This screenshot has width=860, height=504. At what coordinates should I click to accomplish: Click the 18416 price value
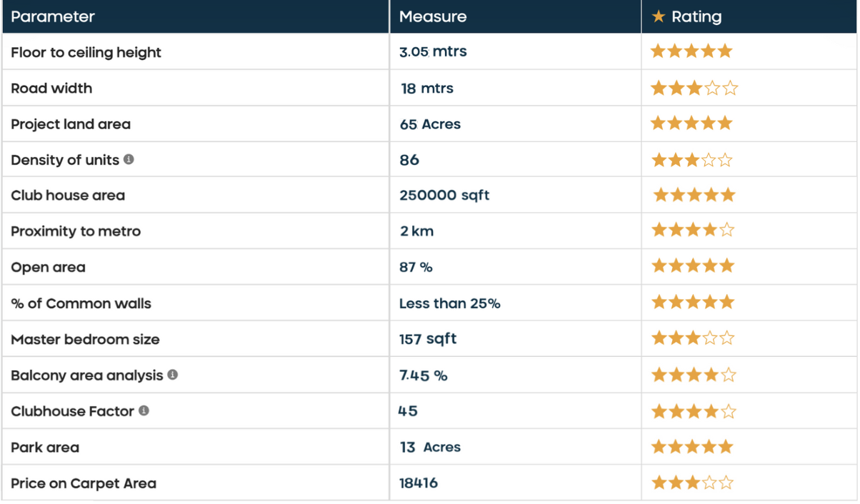419,483
